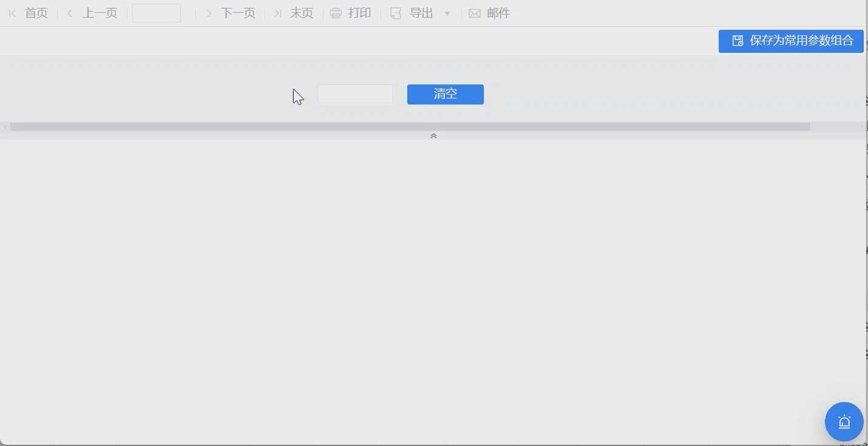Jump to last page with 末页 icon
This screenshot has height=446, width=868.
click(277, 13)
